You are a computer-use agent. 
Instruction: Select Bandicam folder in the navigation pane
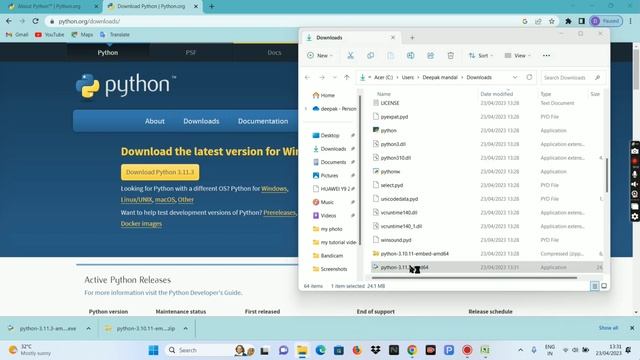point(331,256)
